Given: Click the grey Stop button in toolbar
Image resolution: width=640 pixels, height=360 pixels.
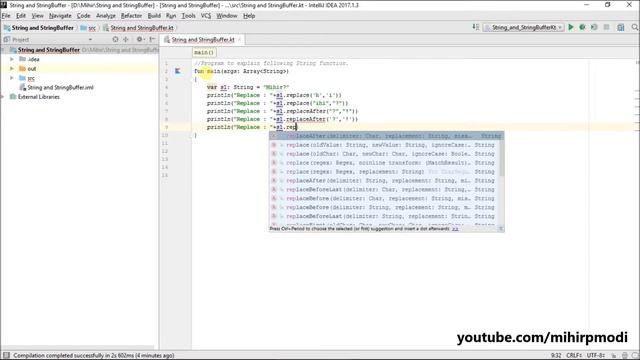Looking at the screenshot, I should [x=607, y=27].
